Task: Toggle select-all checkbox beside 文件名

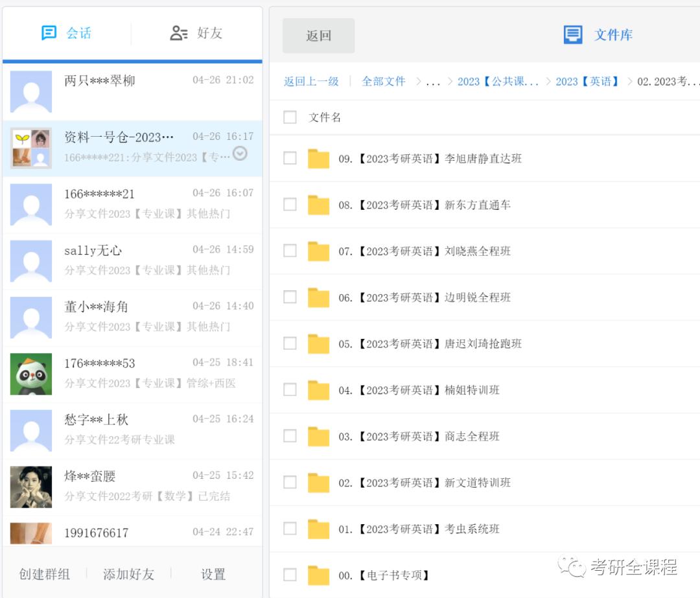Action: 290,117
